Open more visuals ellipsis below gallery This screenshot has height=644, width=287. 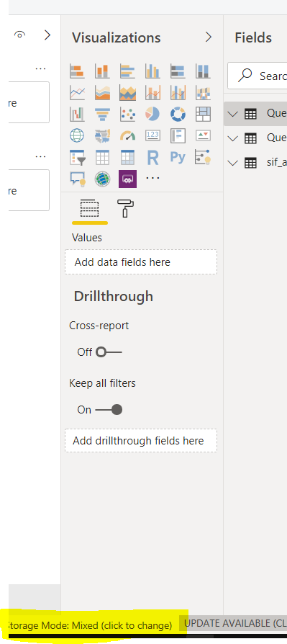[x=152, y=178]
